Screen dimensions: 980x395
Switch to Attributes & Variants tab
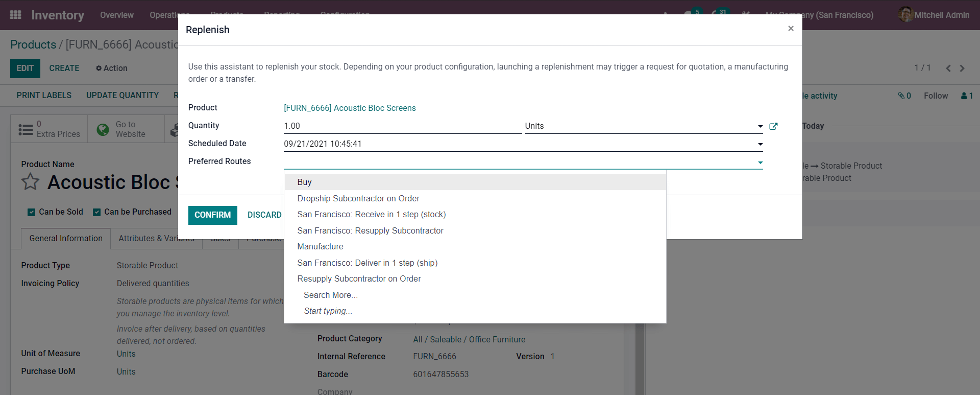[x=156, y=239]
